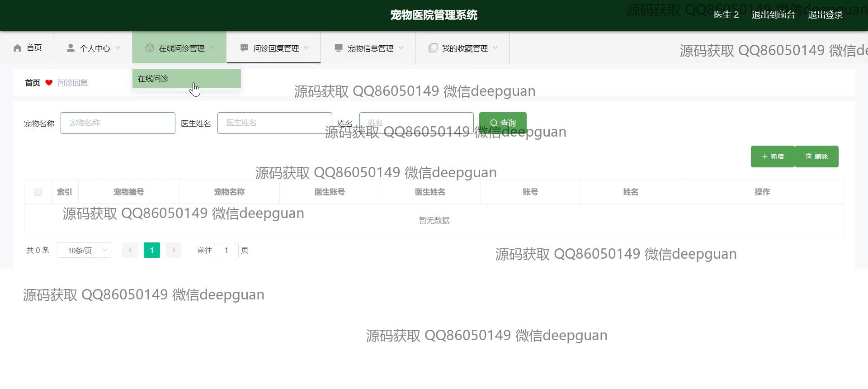This screenshot has height=389, width=868.
Task: Click the icon beside 在线问诊管理
Action: (x=150, y=48)
